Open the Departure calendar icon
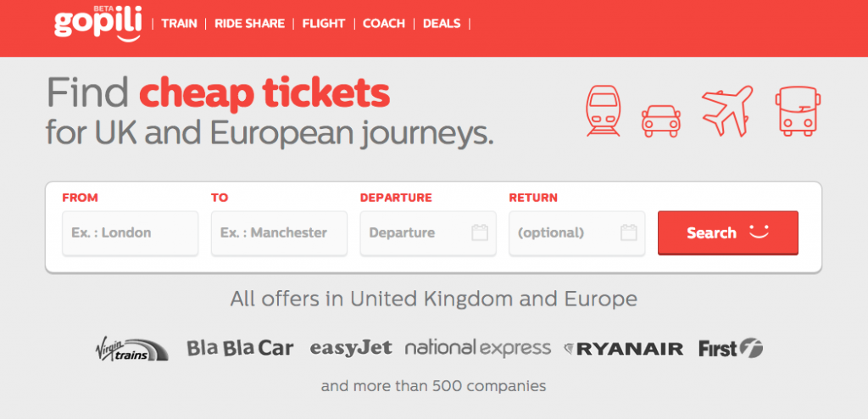Image resolution: width=868 pixels, height=420 pixels. click(480, 232)
